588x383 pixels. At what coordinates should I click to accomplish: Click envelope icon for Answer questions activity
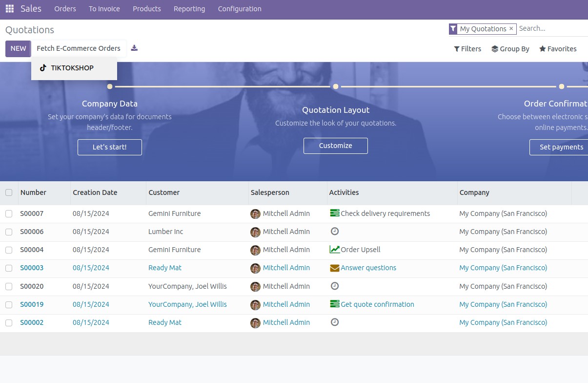click(x=335, y=268)
